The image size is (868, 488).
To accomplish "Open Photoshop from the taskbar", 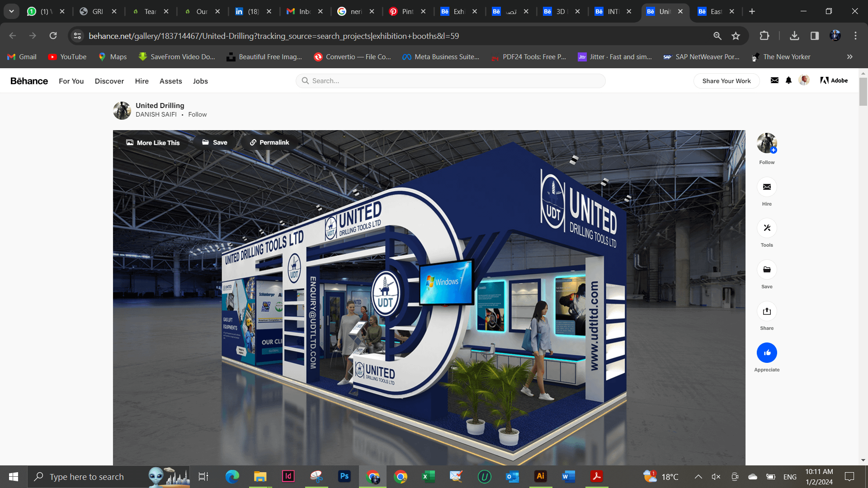I will [344, 476].
